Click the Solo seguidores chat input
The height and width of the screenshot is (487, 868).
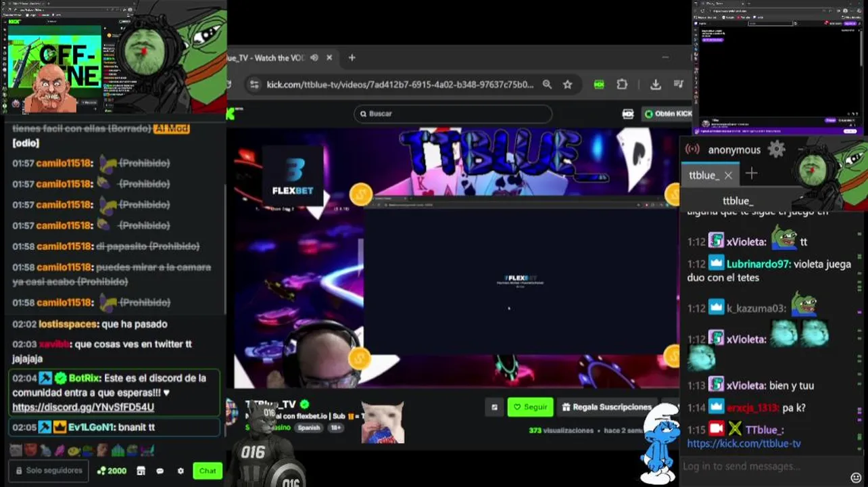pyautogui.click(x=49, y=471)
